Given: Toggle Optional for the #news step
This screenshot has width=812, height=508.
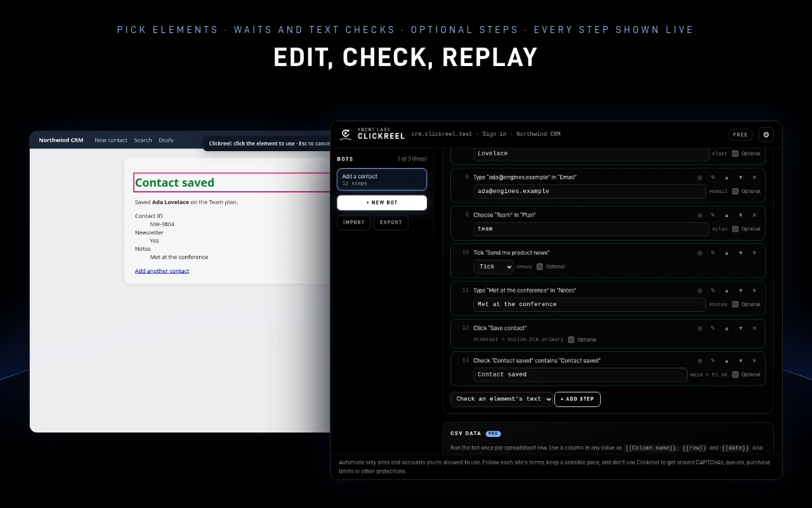Looking at the screenshot, I should pyautogui.click(x=540, y=267).
